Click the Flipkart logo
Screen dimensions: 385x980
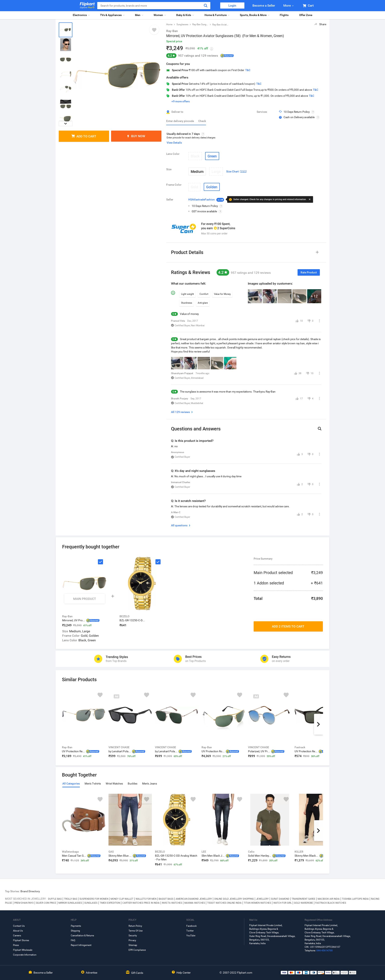pos(87,5)
